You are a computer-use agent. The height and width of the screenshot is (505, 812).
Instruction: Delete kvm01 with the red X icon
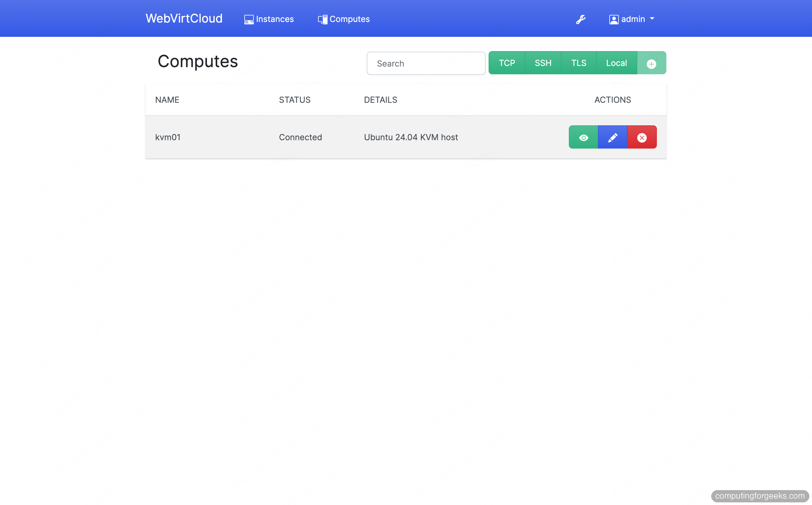[x=642, y=137]
